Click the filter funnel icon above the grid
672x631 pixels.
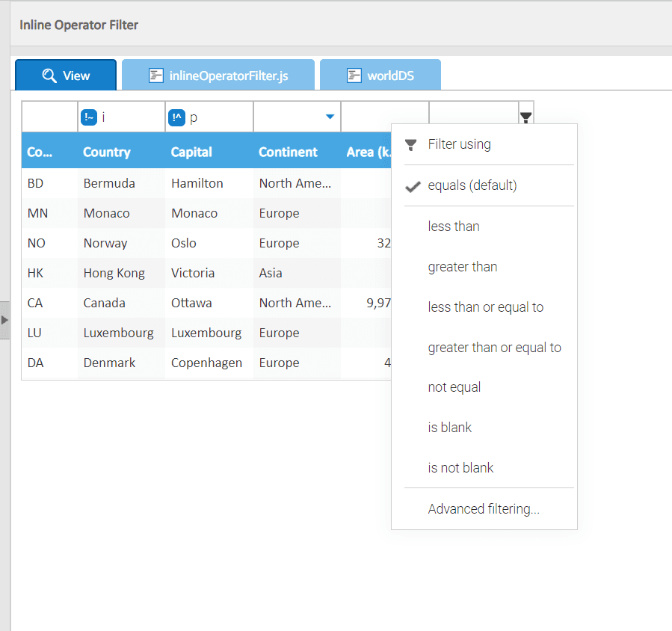pyautogui.click(x=525, y=117)
